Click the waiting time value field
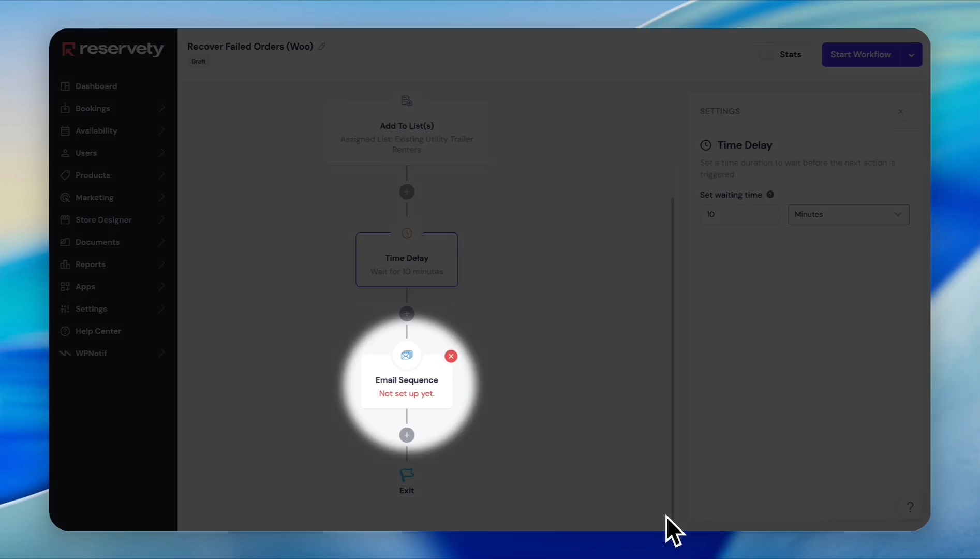 [739, 214]
